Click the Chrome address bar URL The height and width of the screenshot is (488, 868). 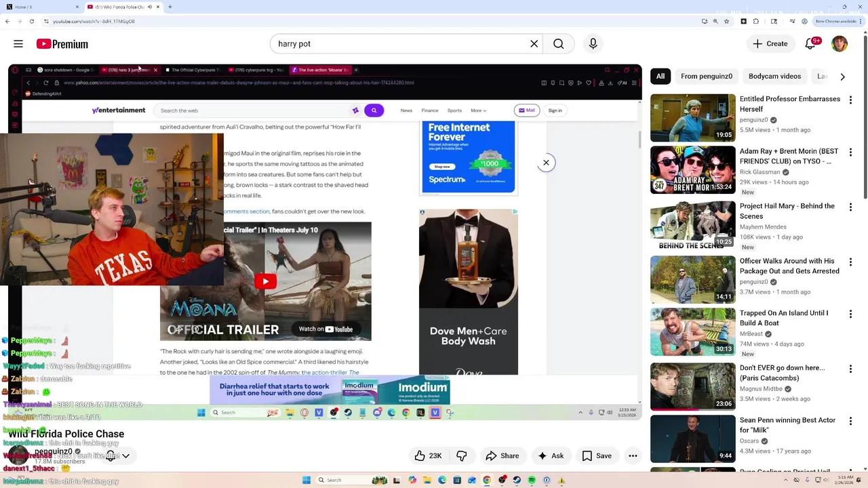point(94,21)
